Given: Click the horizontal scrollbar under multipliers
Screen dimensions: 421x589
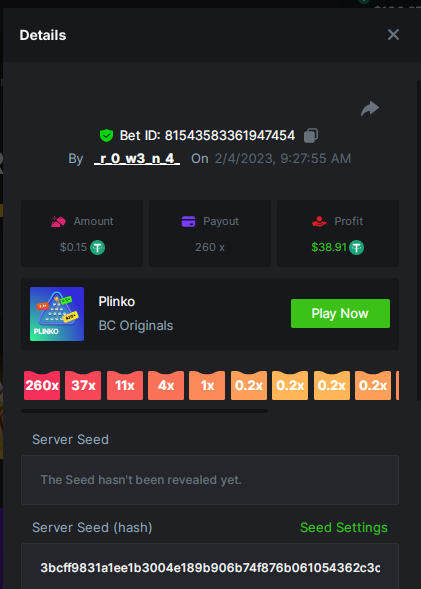Looking at the screenshot, I should coord(145,411).
